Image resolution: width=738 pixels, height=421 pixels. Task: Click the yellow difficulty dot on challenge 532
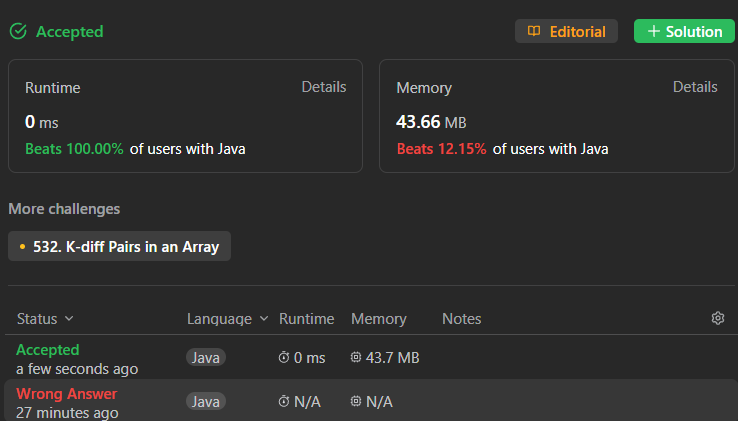(x=22, y=247)
